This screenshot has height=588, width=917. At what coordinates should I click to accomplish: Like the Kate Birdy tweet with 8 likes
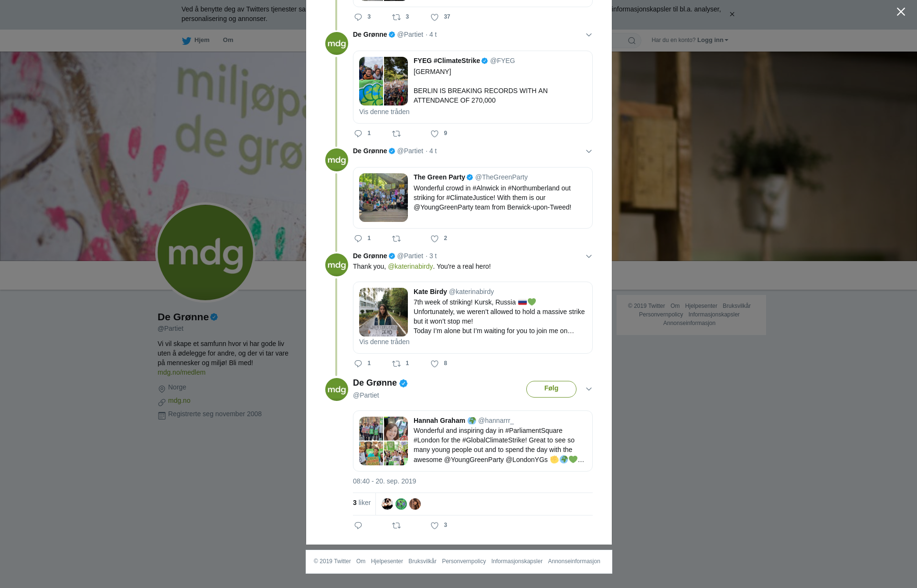click(435, 364)
